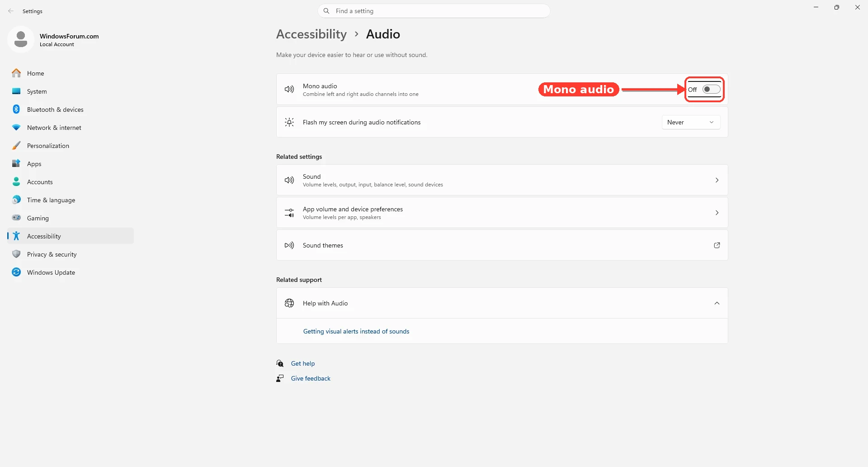Click the WindowsForum.com account name
The width and height of the screenshot is (868, 467).
click(x=69, y=36)
